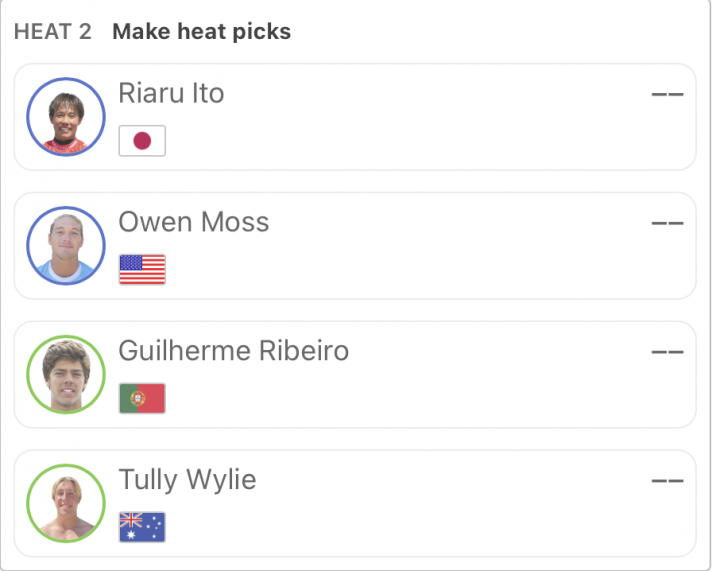Select the Guilherme Ribeiro name text

pos(233,351)
